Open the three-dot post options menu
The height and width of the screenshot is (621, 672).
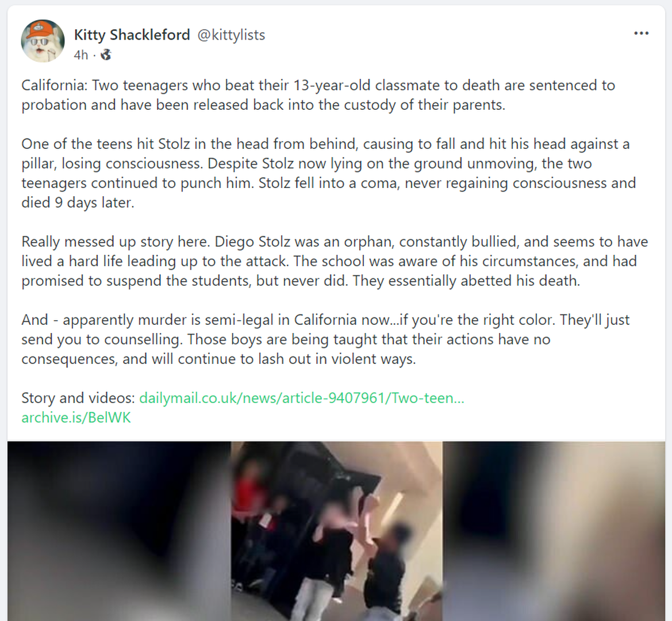pyautogui.click(x=641, y=33)
